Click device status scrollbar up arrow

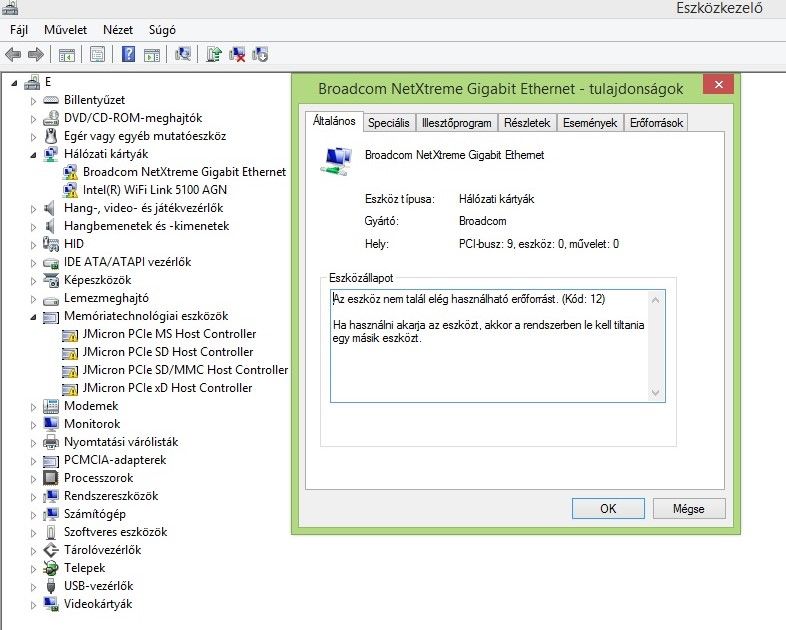[x=656, y=300]
